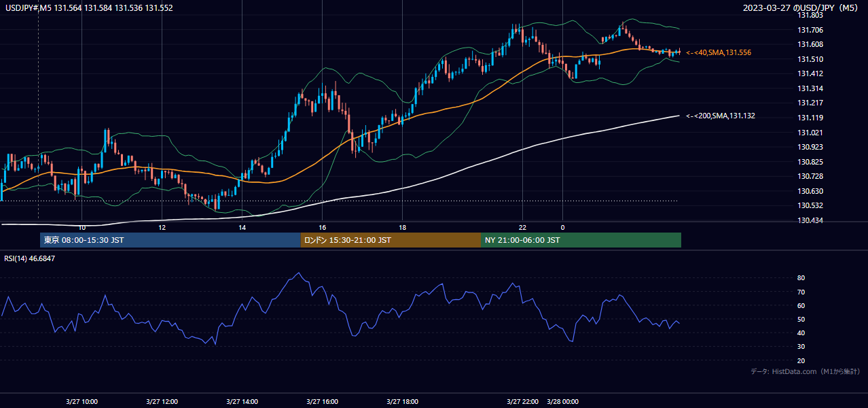Click bottom time label 3/27 22:00
Viewport: 868px width, 408px height.
[x=523, y=401]
